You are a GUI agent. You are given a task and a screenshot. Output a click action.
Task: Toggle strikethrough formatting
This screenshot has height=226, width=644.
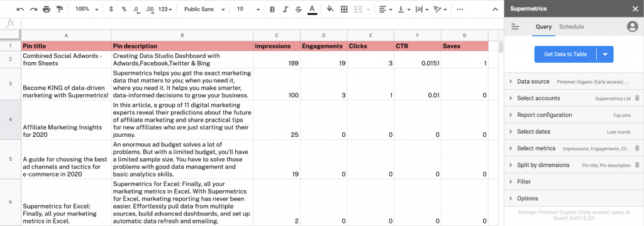tap(299, 9)
